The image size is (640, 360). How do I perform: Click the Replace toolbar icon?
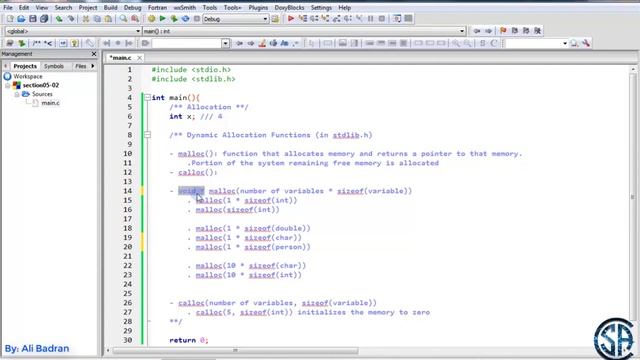pyautogui.click(x=135, y=19)
